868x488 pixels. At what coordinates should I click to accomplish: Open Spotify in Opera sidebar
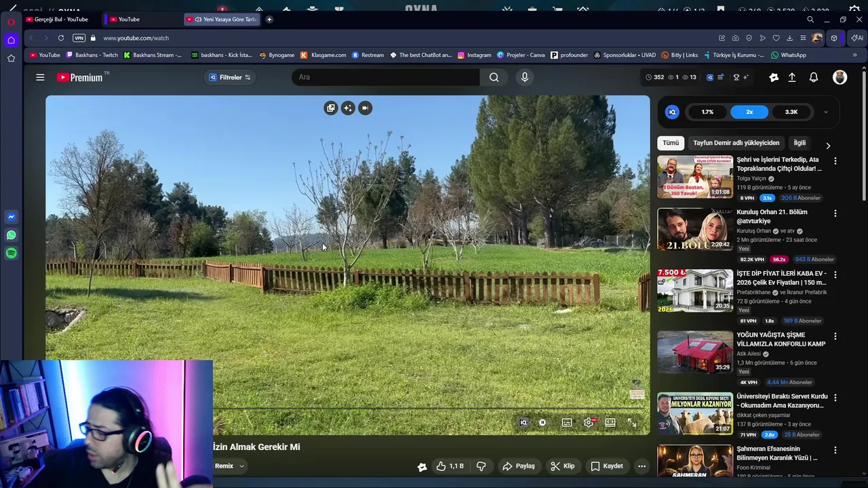pyautogui.click(x=11, y=253)
